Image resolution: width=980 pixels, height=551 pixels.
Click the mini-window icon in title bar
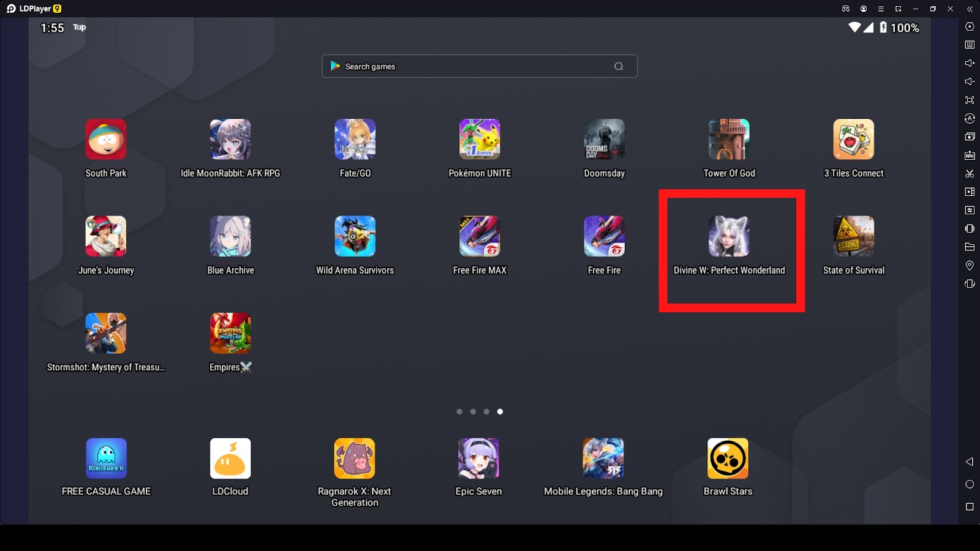(x=899, y=9)
